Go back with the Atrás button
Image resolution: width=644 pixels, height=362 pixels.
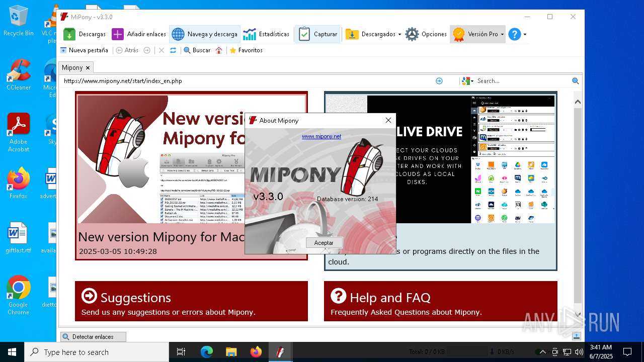pos(127,50)
